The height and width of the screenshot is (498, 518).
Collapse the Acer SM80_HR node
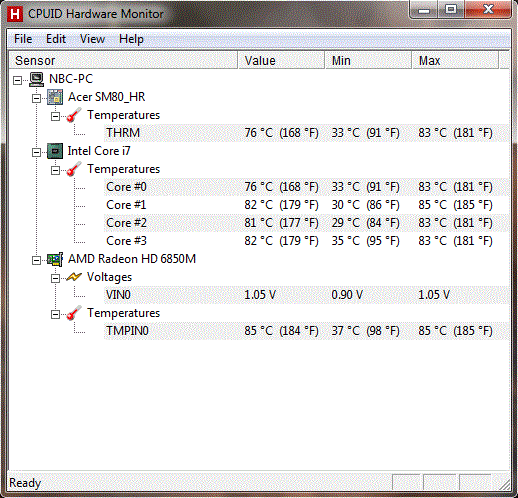(x=36, y=98)
